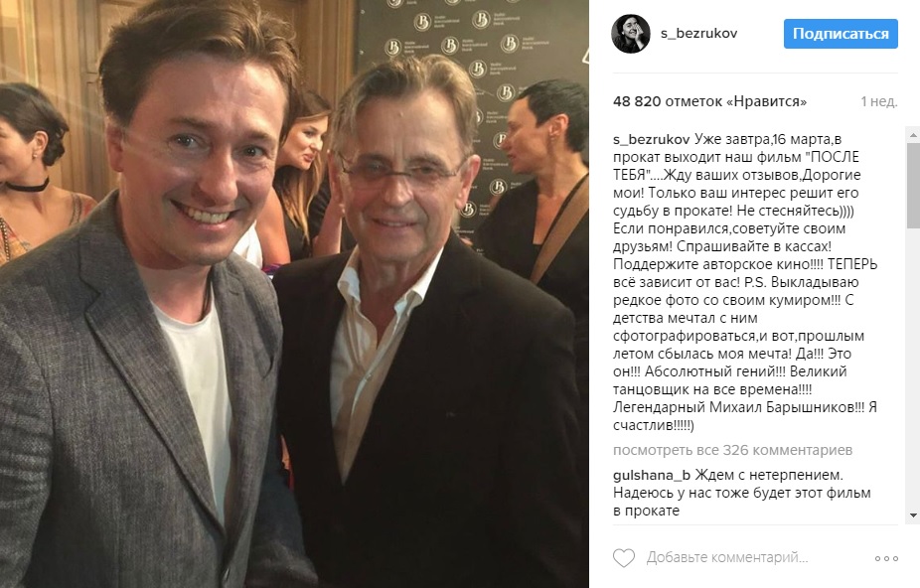
Task: Open s_bezrukov profile avatar picture
Action: (631, 34)
